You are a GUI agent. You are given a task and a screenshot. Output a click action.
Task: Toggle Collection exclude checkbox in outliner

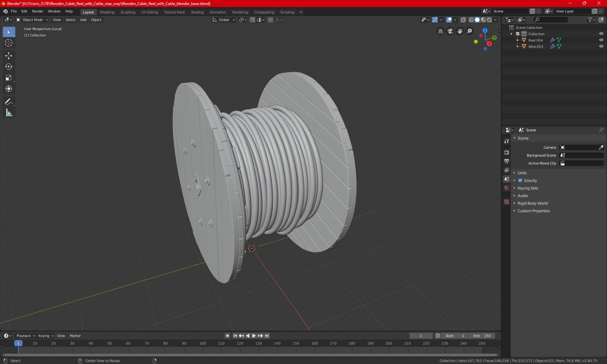(518, 34)
